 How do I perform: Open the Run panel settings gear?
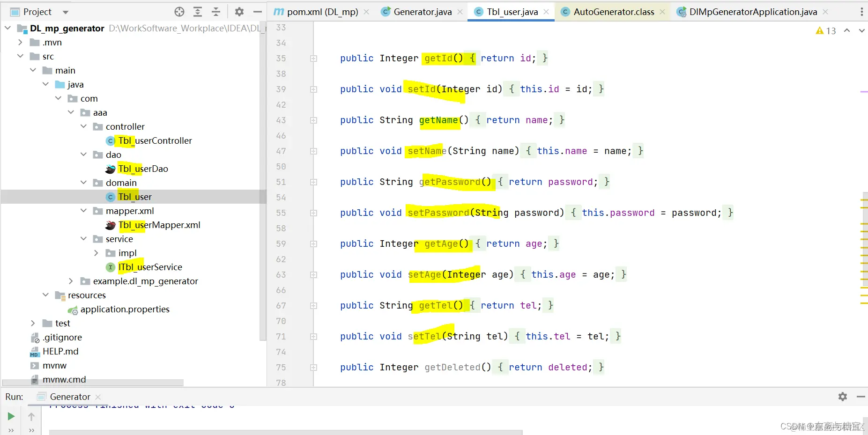tap(843, 397)
